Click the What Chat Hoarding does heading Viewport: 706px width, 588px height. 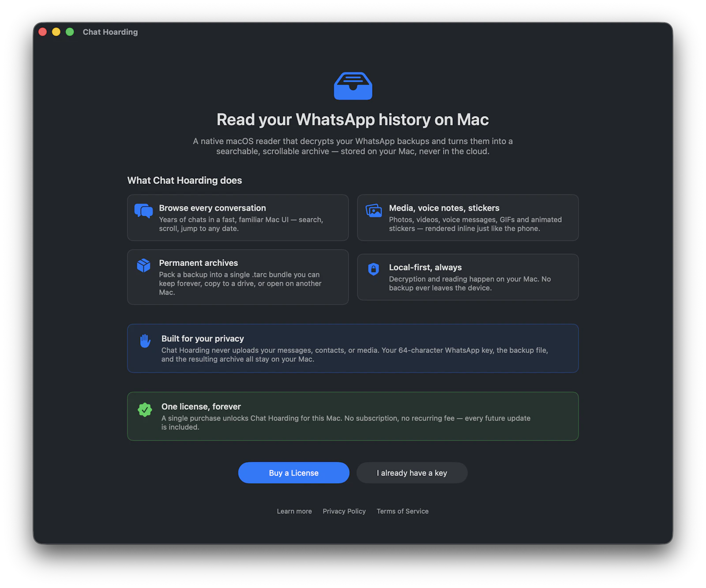coord(185,180)
